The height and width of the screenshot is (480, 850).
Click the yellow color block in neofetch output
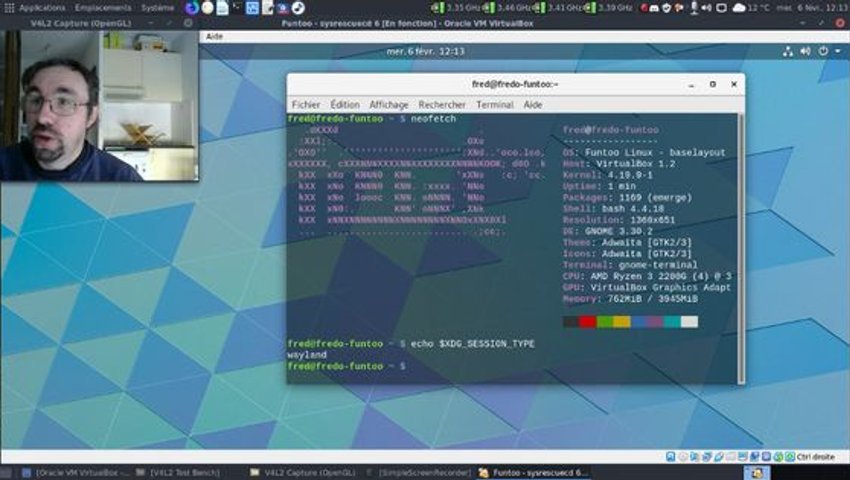coord(622,322)
